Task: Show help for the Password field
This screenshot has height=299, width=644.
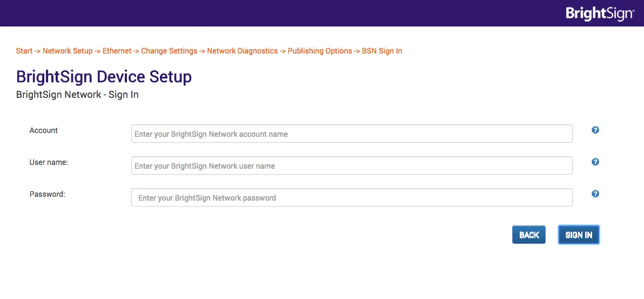Action: (x=595, y=194)
